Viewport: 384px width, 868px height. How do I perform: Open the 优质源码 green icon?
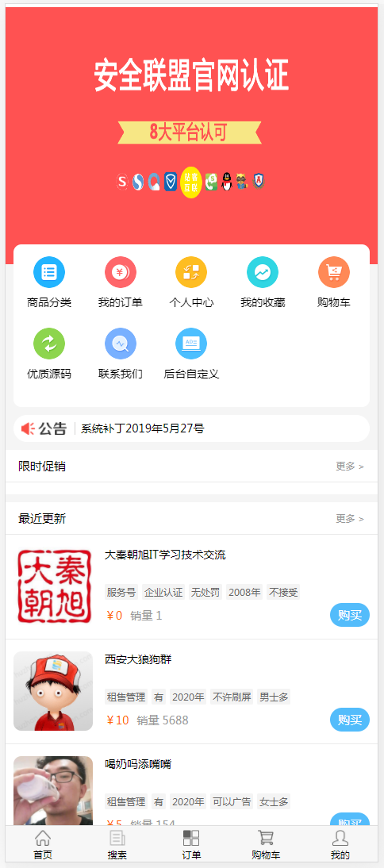click(x=49, y=344)
